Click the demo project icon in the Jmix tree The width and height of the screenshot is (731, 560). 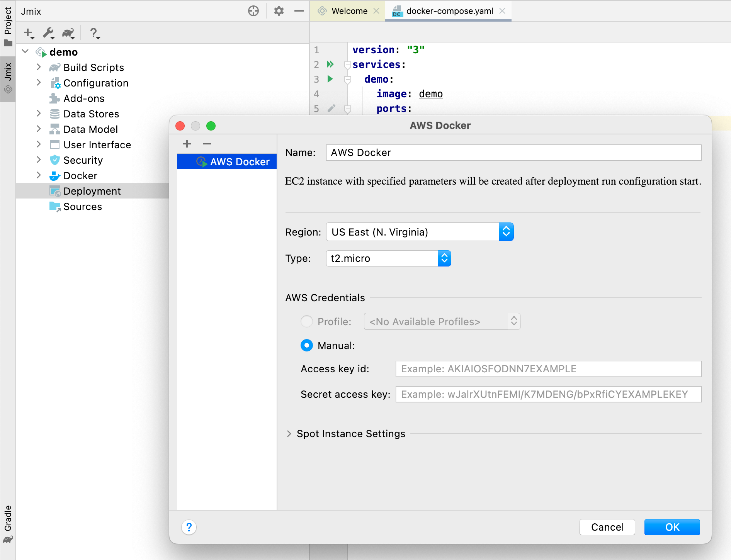click(41, 52)
